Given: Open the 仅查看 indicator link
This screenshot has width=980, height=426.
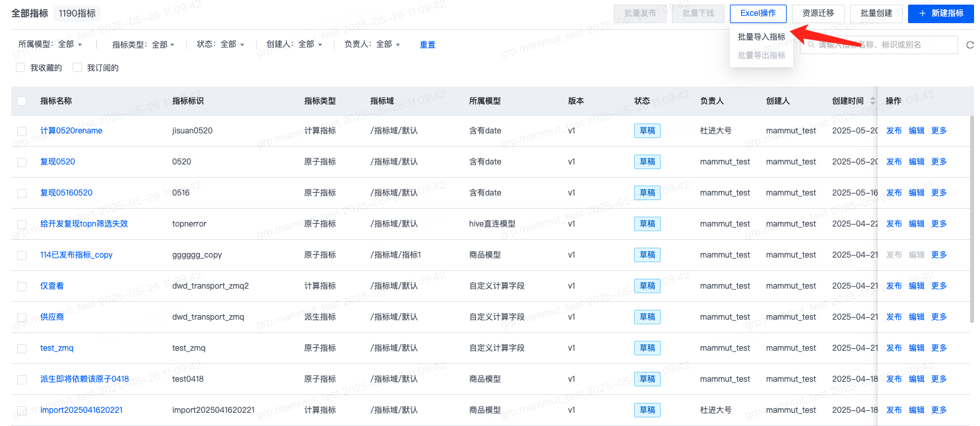Looking at the screenshot, I should pos(52,286).
